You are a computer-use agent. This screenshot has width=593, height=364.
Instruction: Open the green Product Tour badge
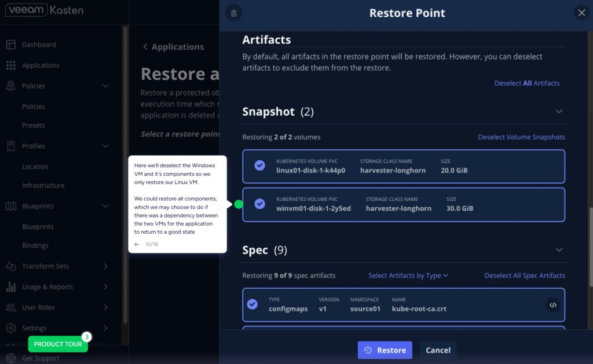coord(58,344)
